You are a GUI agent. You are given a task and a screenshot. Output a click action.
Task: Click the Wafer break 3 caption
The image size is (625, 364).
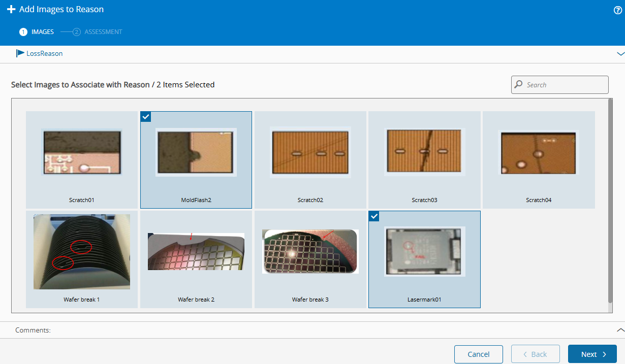pos(310,300)
